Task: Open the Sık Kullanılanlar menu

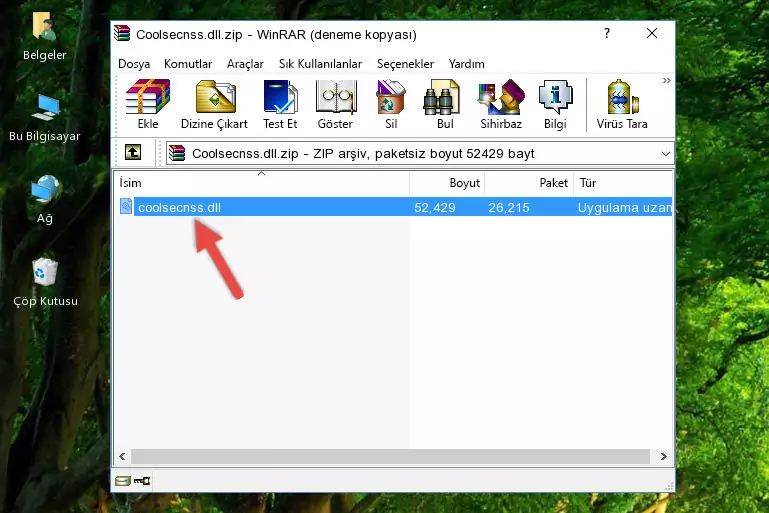Action: pos(320,64)
